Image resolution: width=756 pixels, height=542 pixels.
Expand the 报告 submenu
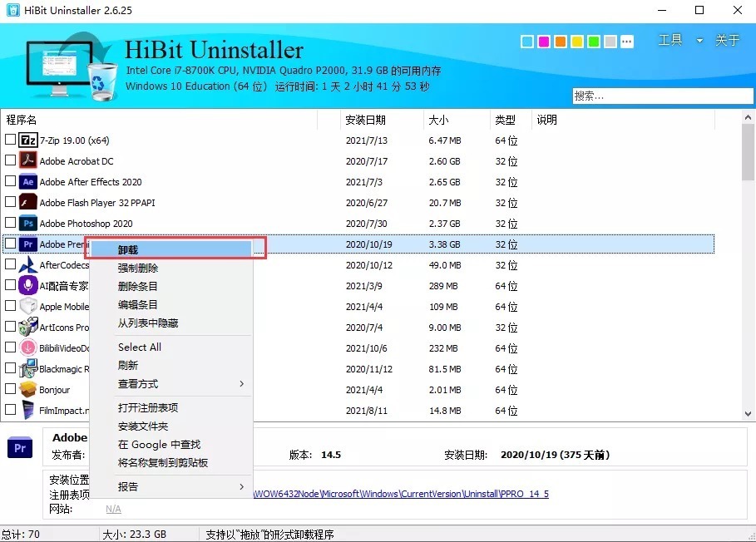pos(241,486)
